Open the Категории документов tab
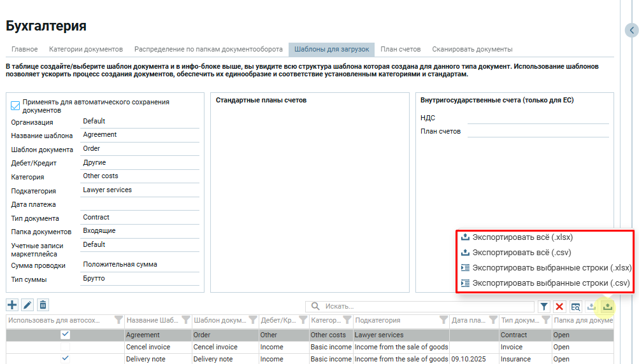Image resolution: width=639 pixels, height=364 pixels. click(85, 49)
